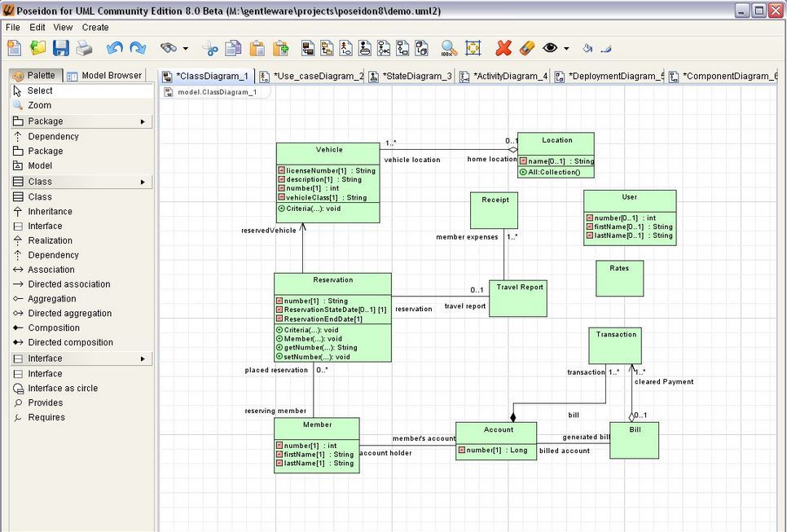Select the Aggregation tool in palette
This screenshot has width=787, height=532.
[51, 299]
